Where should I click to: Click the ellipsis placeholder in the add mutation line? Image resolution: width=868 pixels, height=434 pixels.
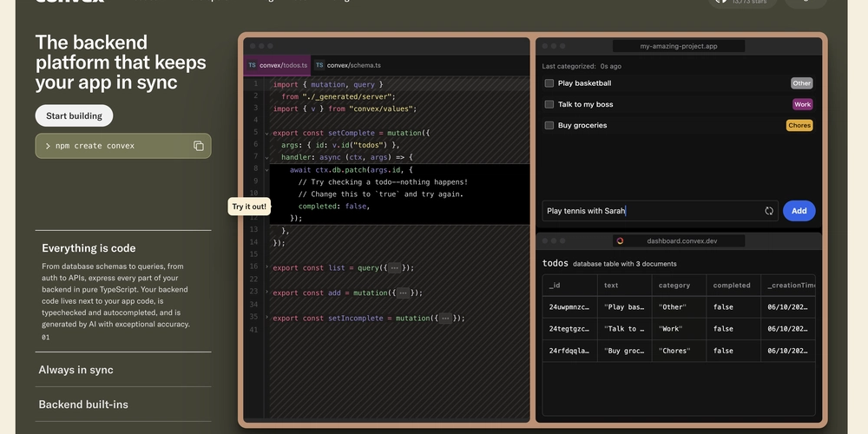coord(403,293)
